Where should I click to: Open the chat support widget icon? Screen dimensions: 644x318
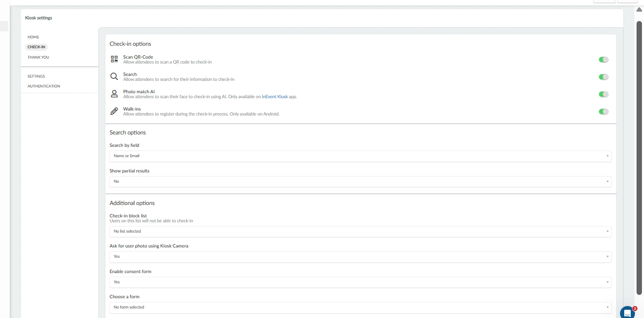click(x=627, y=312)
